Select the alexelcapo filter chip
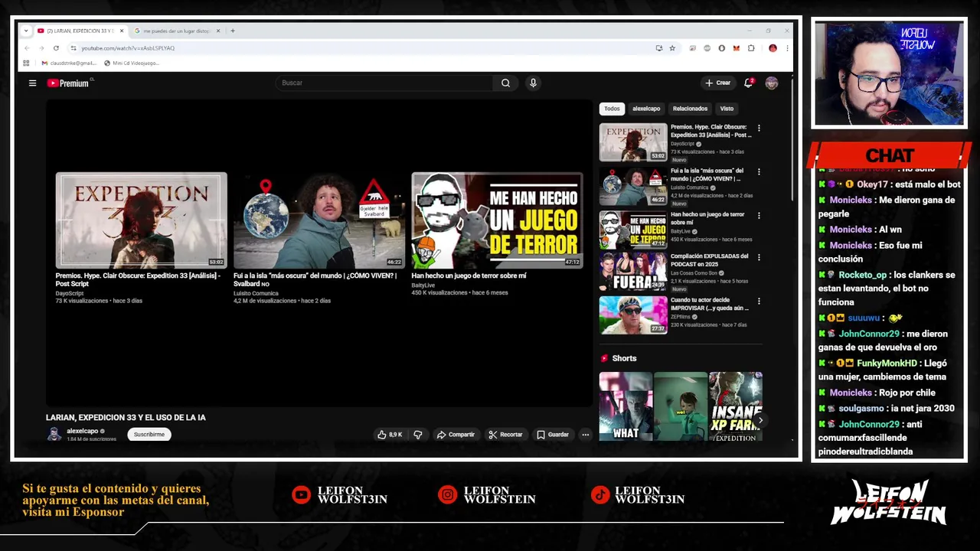The height and width of the screenshot is (551, 980). pos(646,109)
